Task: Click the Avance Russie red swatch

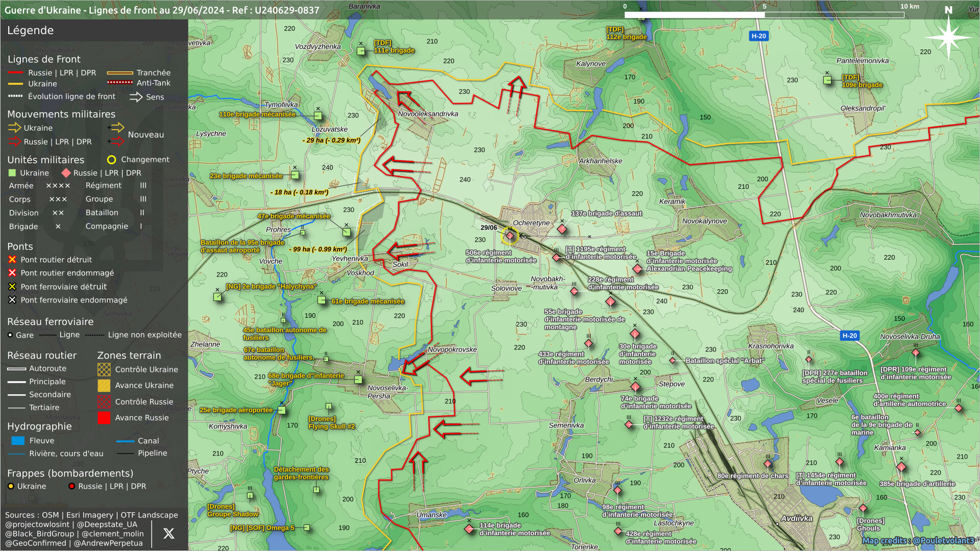Action: 104,418
